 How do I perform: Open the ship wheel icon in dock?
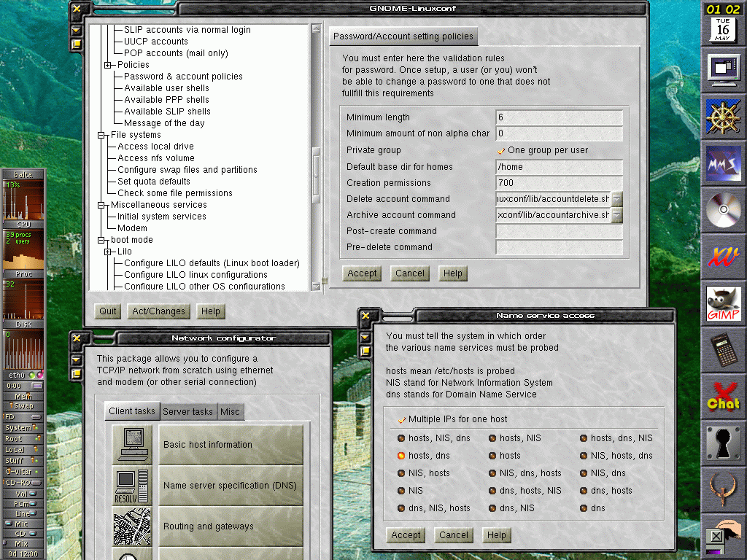(723, 117)
